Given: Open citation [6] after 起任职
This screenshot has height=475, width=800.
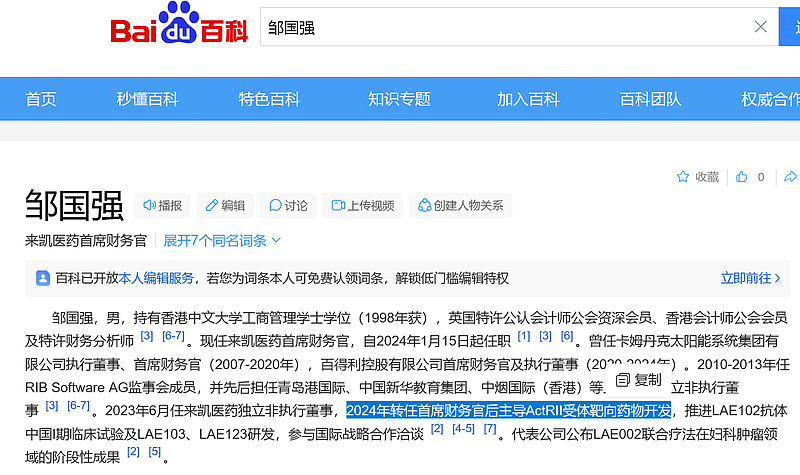Looking at the screenshot, I should click(567, 336).
